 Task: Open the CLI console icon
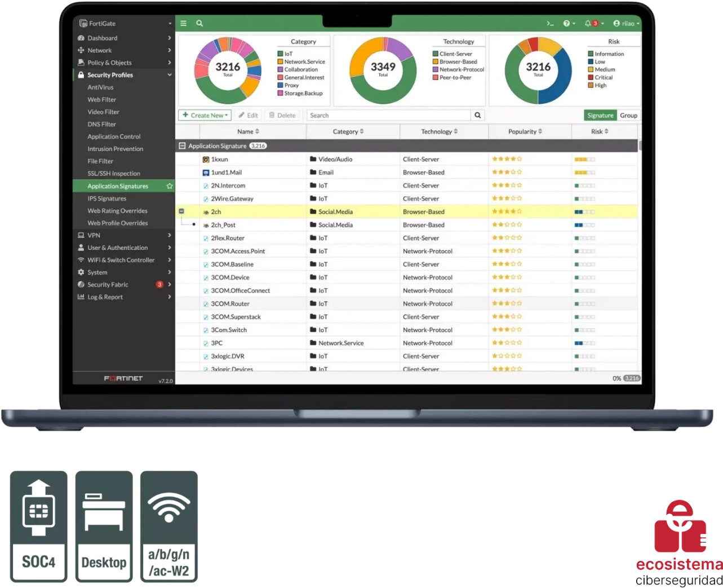click(x=550, y=24)
